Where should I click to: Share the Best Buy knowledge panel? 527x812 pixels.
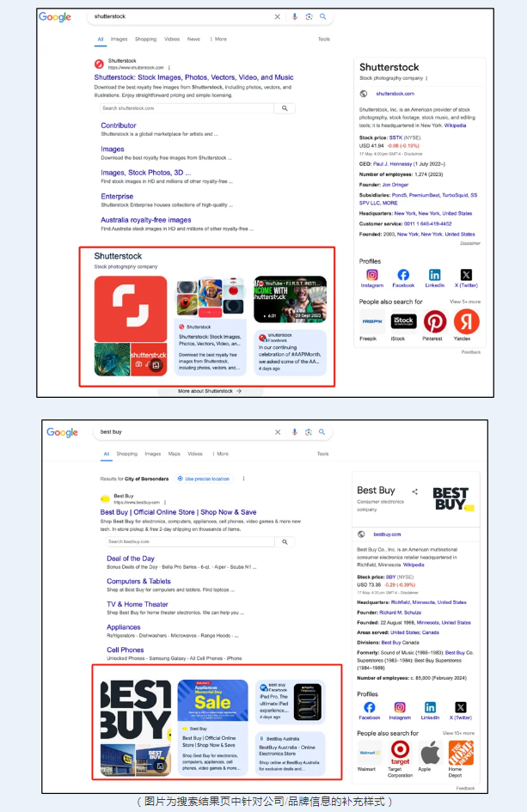414,491
